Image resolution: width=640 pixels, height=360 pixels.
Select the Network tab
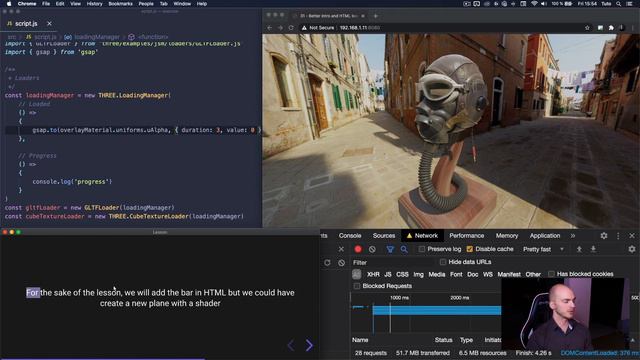[422, 236]
